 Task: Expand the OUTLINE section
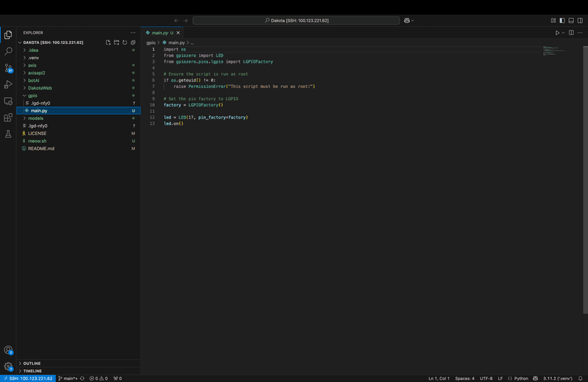coord(32,364)
